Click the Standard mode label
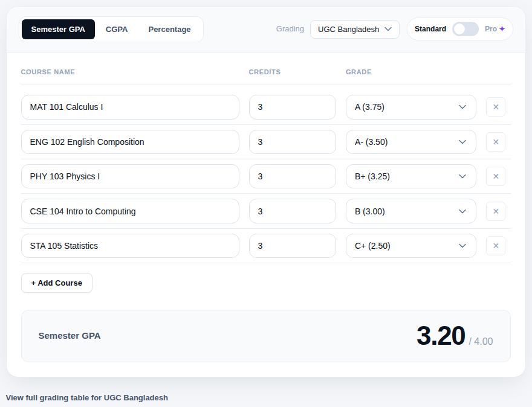This screenshot has width=532, height=407. [430, 29]
